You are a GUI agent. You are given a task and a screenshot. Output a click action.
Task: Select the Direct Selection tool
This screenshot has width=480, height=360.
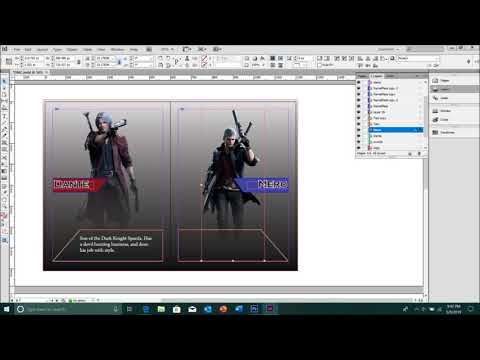(5, 88)
